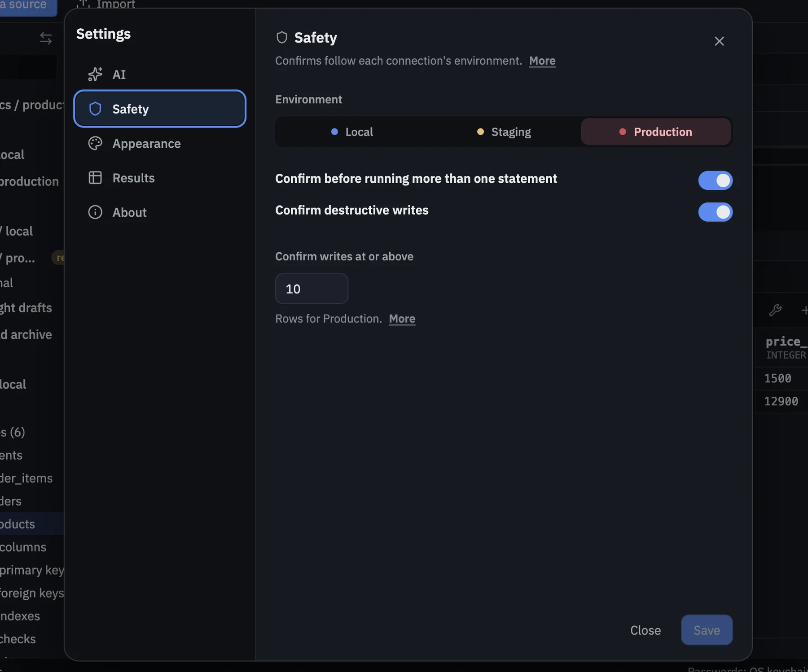Click the wrench icon in background window

(775, 310)
